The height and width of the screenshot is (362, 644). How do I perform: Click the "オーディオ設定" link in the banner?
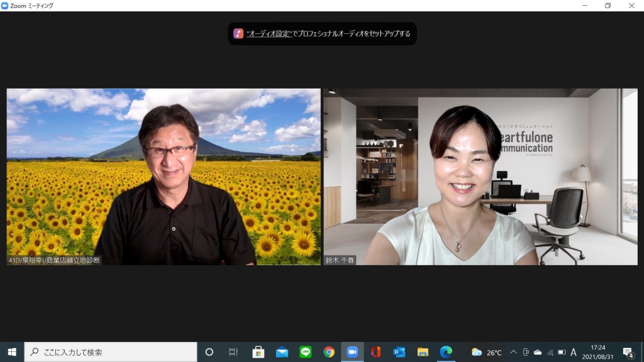pos(269,34)
